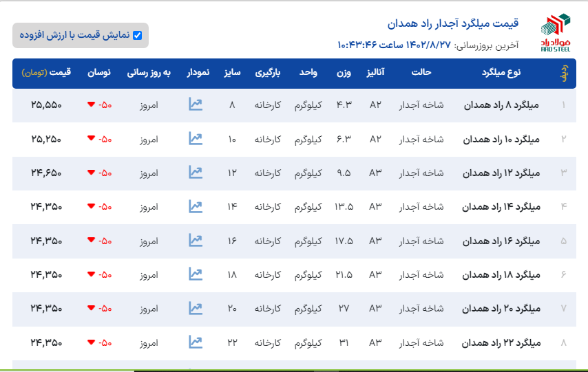Image resolution: width=588 pixels, height=372 pixels.
Task: Open chart icon for میلگرد 14 راد همدان
Action: click(196, 206)
